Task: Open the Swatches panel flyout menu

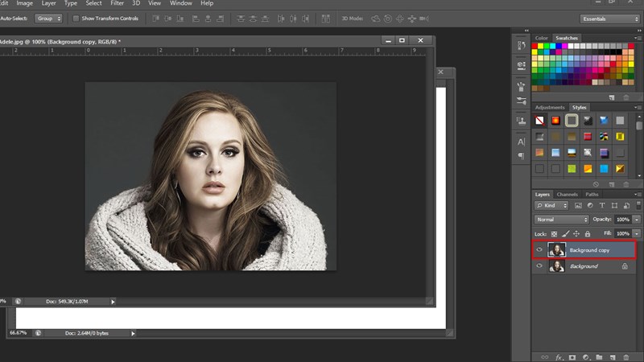Action: [638, 38]
